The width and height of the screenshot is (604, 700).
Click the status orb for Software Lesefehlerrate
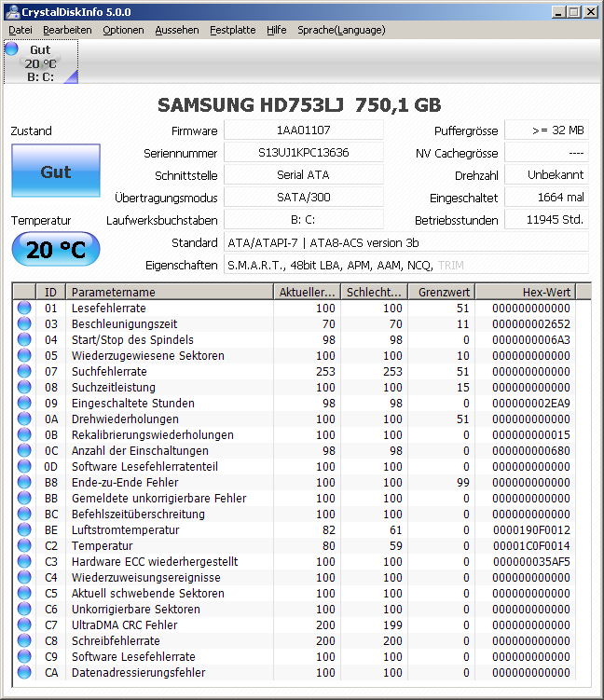[x=24, y=657]
